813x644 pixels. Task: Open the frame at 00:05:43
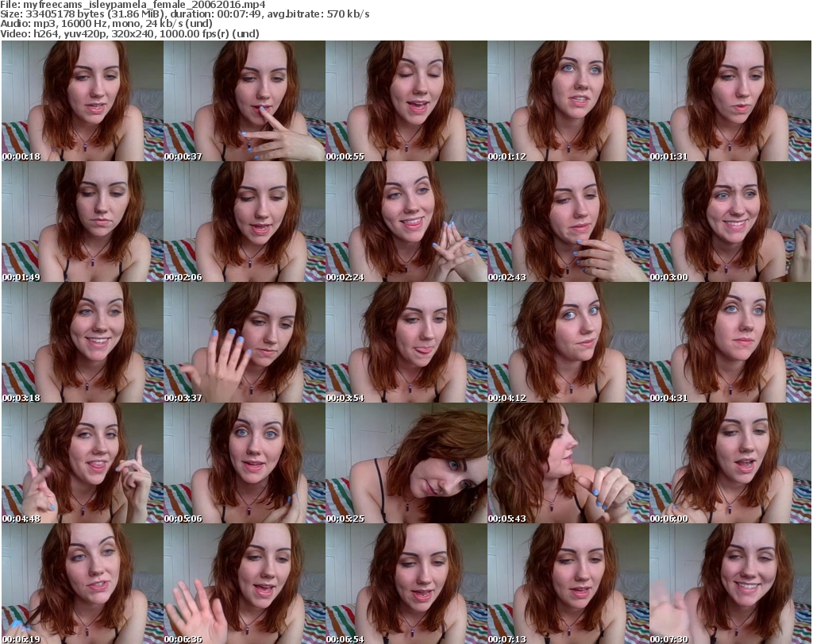point(568,463)
